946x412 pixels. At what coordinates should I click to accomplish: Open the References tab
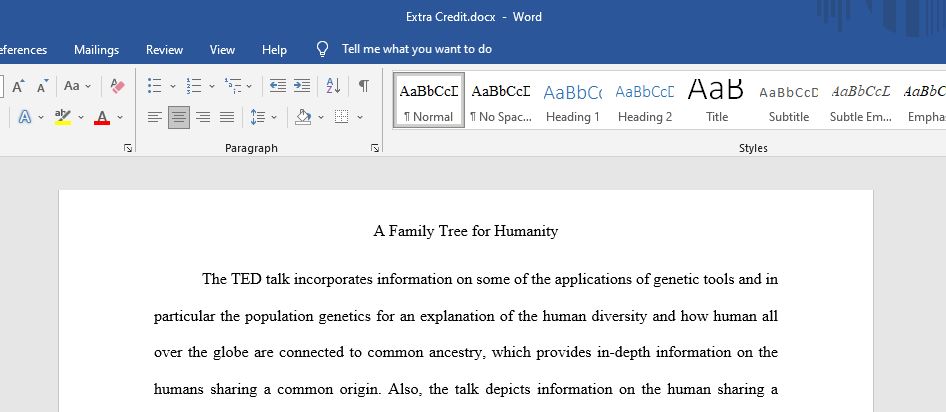(23, 49)
